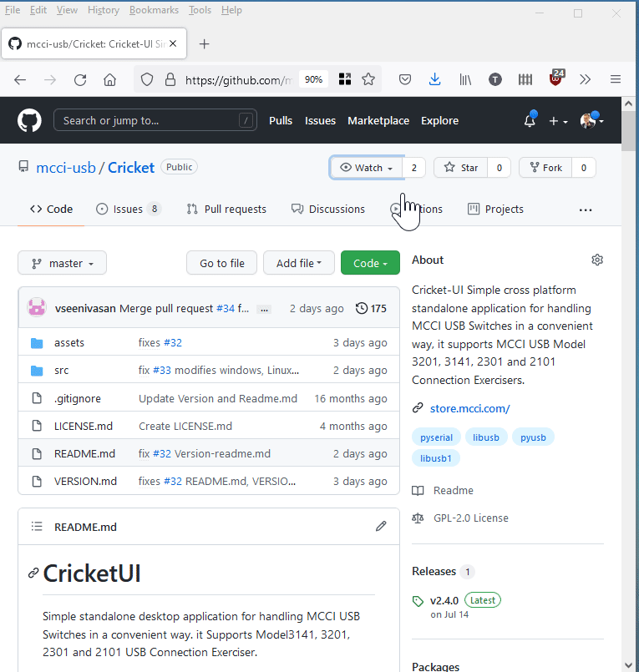This screenshot has height=672, width=639.
Task: Open the user avatar menu
Action: point(591,120)
